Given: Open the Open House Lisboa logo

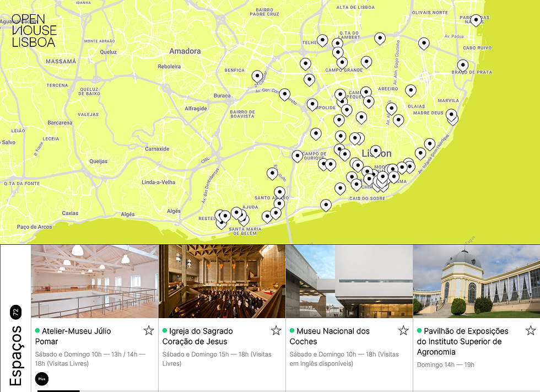Looking at the screenshot, I should (x=34, y=31).
